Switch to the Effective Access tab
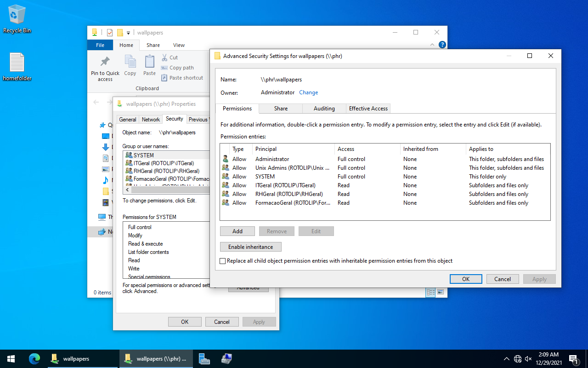The width and height of the screenshot is (588, 368). click(x=368, y=109)
